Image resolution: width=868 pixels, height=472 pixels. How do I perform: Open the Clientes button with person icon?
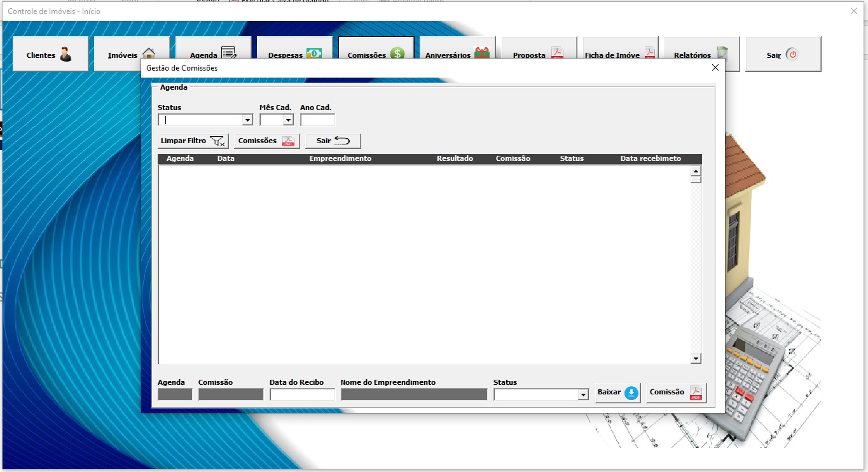pyautogui.click(x=50, y=54)
